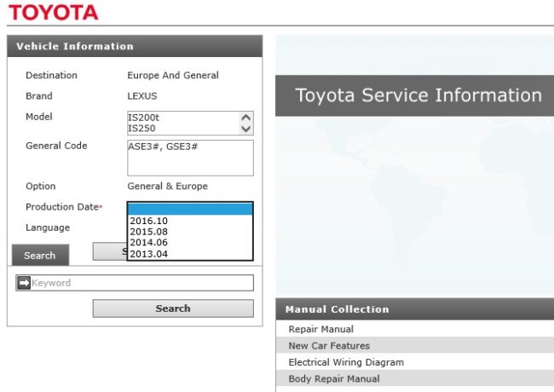Click the keyword search arrow icon
554x392 pixels.
(x=24, y=283)
